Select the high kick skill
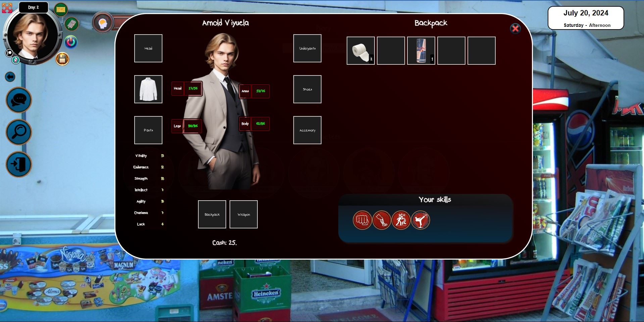The height and width of the screenshot is (322, 644). pos(420,220)
